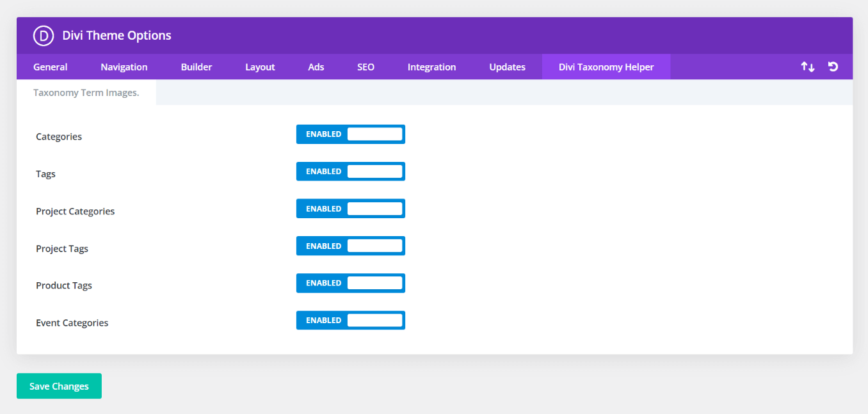Click the Product Tags label
868x414 pixels.
pyautogui.click(x=64, y=285)
